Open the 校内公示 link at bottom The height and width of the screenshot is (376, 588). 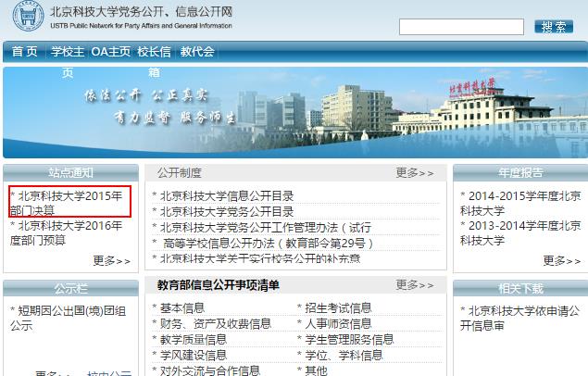point(109,373)
